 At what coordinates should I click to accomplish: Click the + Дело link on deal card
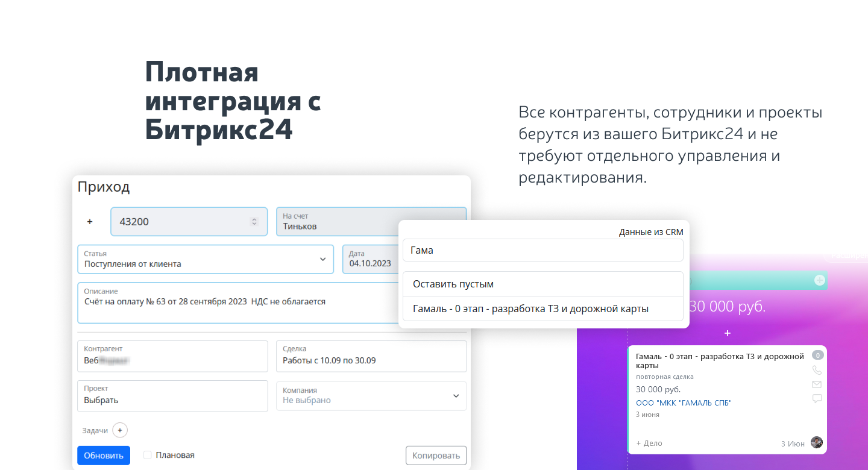tap(649, 443)
